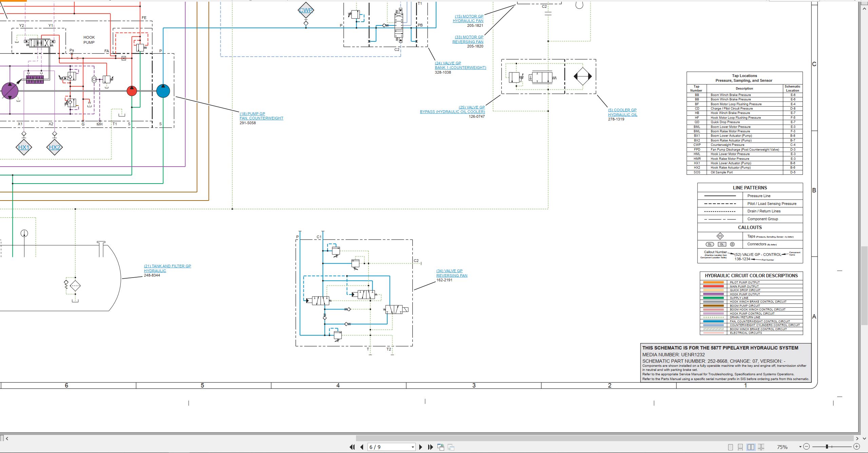
Task: Click the red pump circle symbol
Action: click(132, 91)
